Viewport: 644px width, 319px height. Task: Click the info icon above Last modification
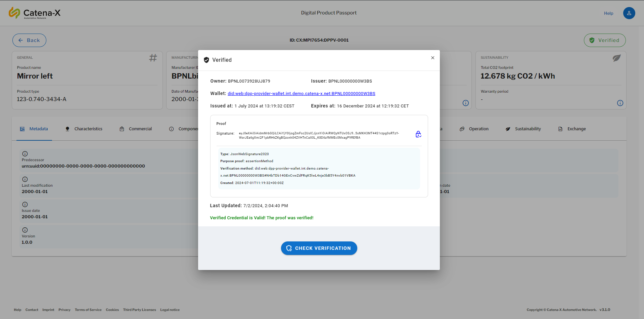[25, 179]
